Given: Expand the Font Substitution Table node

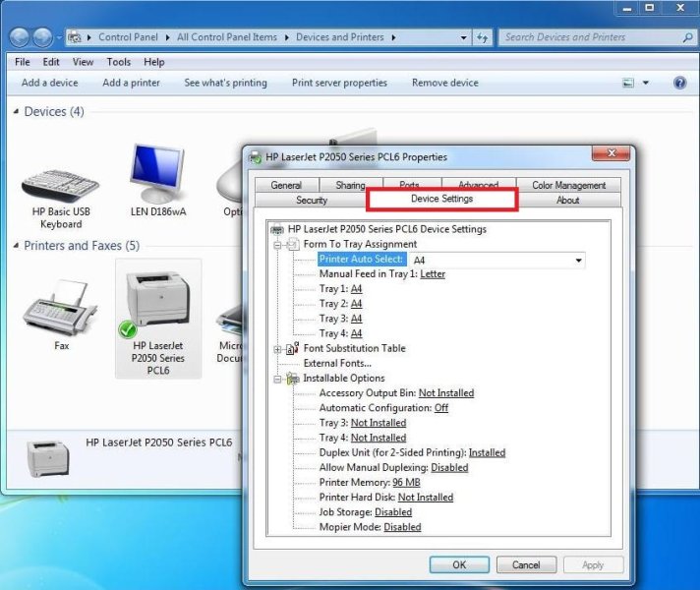Looking at the screenshot, I should point(277,349).
